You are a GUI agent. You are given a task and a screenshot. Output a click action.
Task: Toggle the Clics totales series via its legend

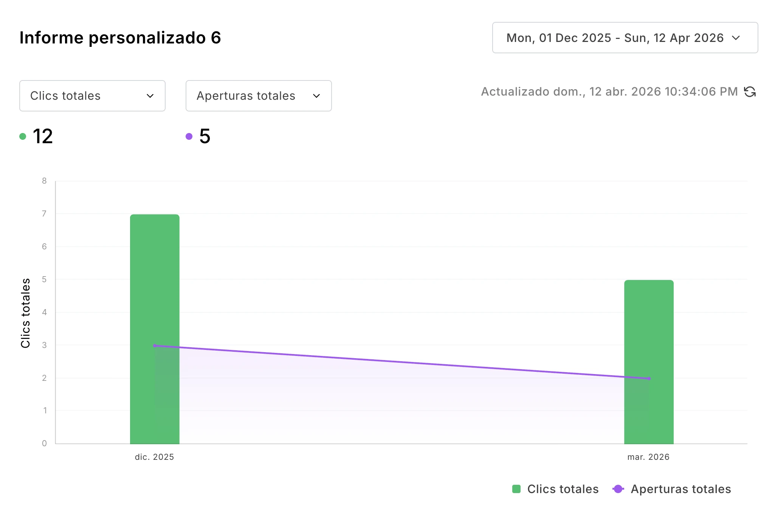pyautogui.click(x=562, y=489)
